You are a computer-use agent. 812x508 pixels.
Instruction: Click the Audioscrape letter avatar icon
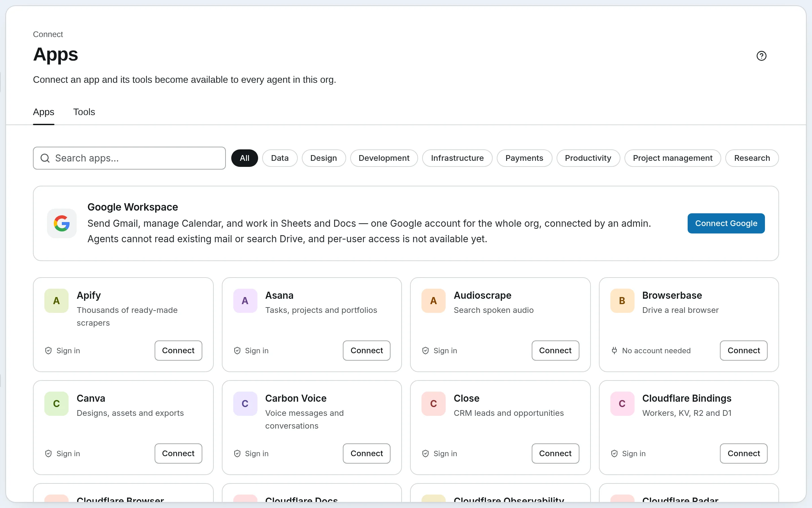click(x=434, y=301)
